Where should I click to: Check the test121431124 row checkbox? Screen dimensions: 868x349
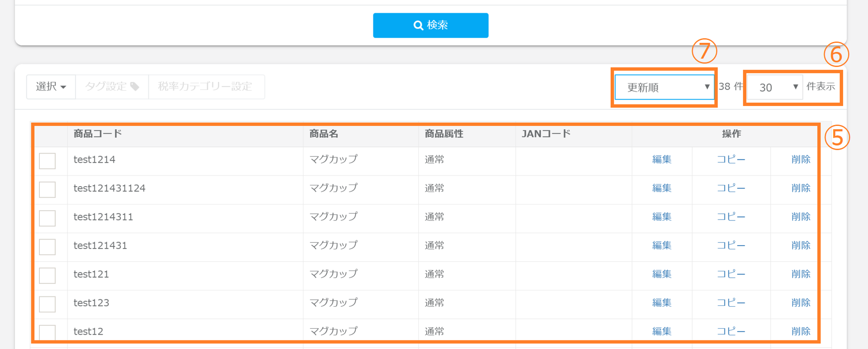[47, 190]
